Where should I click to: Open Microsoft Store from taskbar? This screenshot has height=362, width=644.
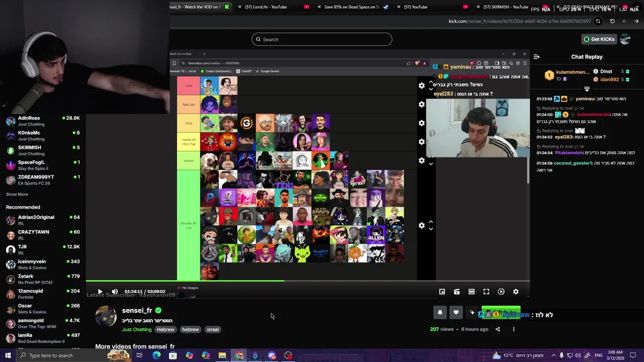(173, 355)
